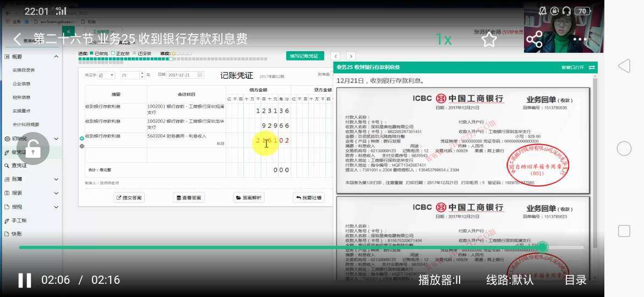
Task: Favorite the video with the star icon
Action: pyautogui.click(x=489, y=40)
